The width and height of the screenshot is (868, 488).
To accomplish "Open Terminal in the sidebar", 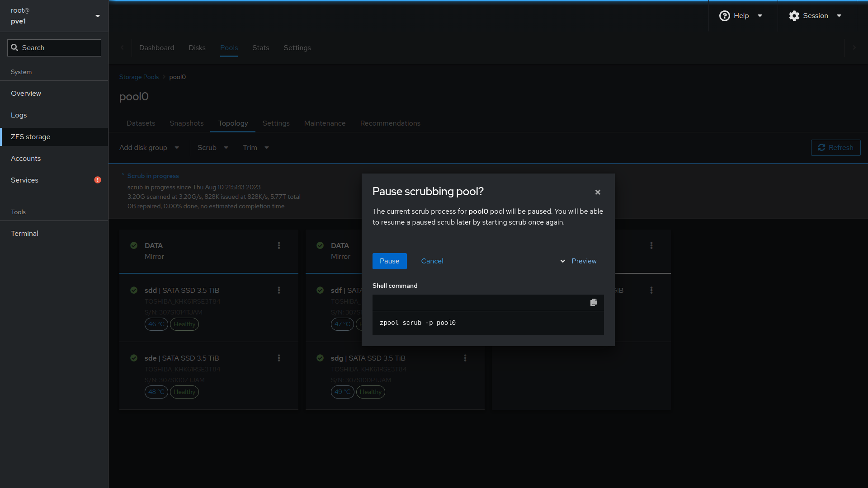I will [x=54, y=234].
